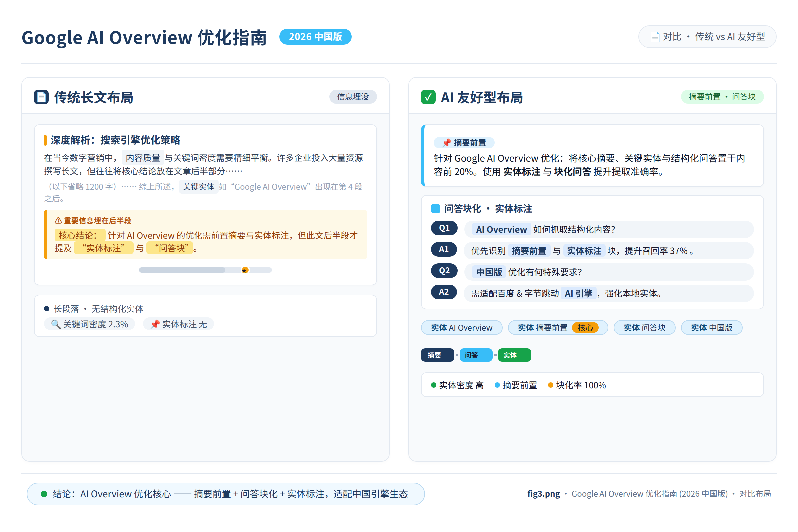Click the 实体 AI Overview chip
This screenshot has height=532, width=798.
(x=462, y=328)
